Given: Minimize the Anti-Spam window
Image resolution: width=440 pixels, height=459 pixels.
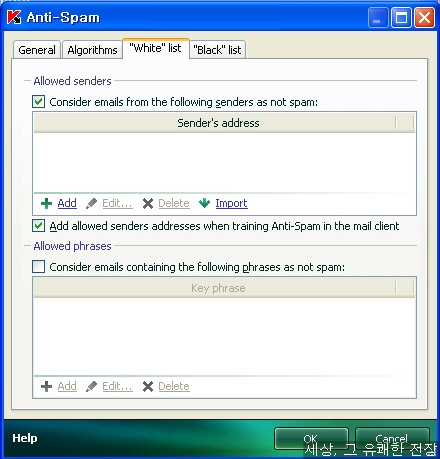Looking at the screenshot, I should [378, 17].
